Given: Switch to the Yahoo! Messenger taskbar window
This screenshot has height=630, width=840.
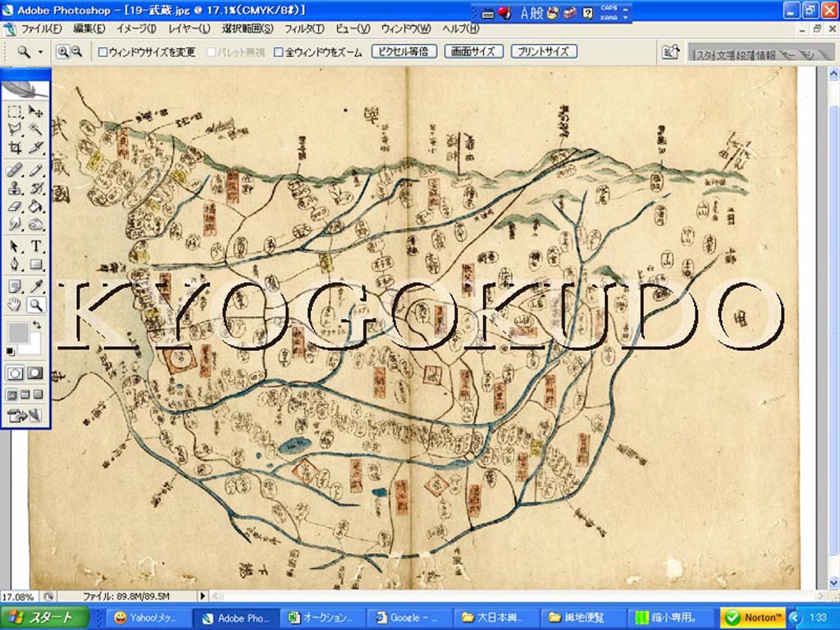Looking at the screenshot, I should click(149, 618).
